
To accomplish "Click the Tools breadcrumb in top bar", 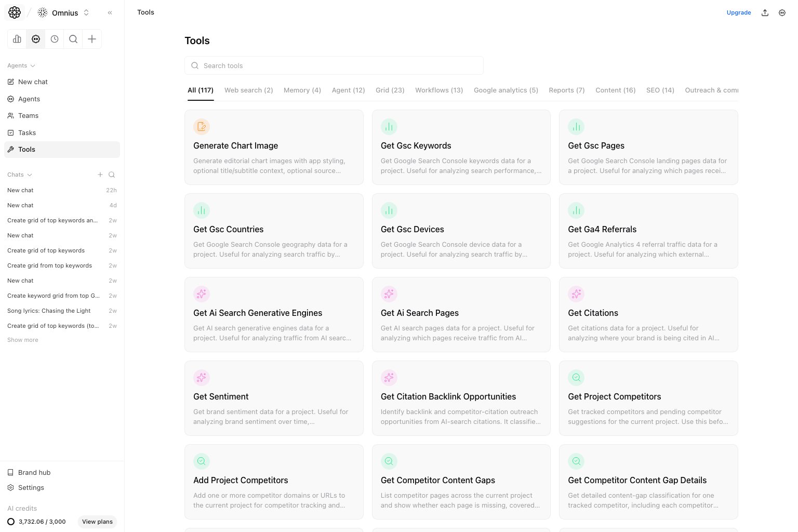I will coord(145,12).
